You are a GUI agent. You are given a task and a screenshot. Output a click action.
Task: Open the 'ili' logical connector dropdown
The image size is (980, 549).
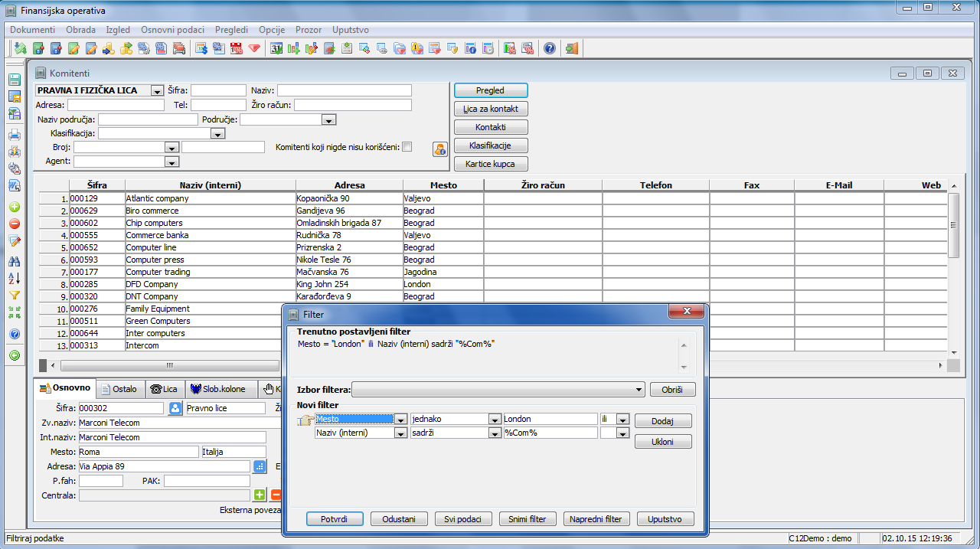(x=622, y=420)
